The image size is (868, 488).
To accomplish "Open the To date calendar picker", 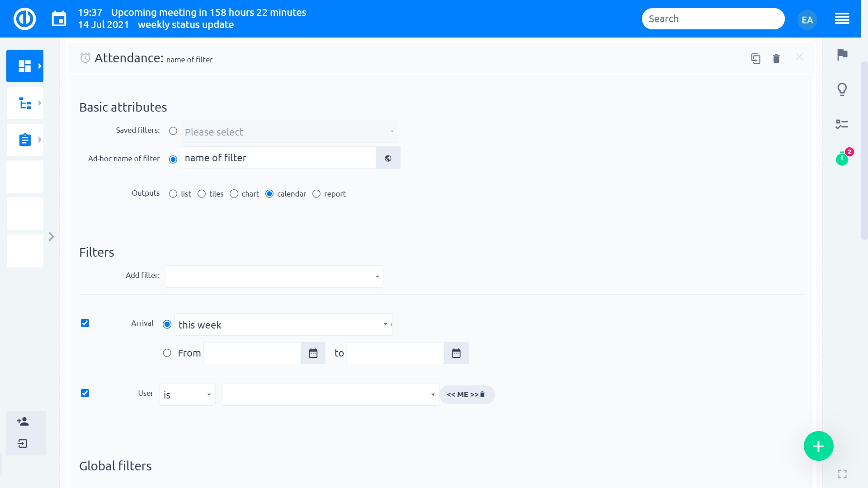I will pyautogui.click(x=456, y=353).
